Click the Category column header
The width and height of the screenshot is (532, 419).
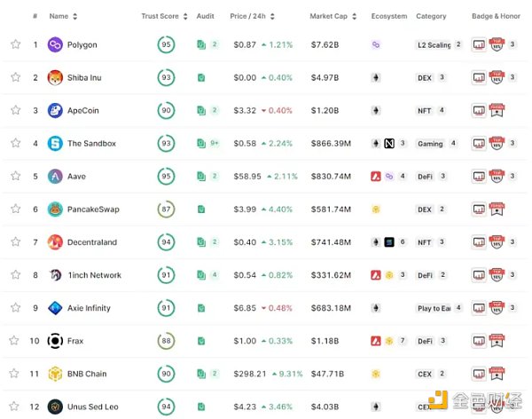(431, 16)
